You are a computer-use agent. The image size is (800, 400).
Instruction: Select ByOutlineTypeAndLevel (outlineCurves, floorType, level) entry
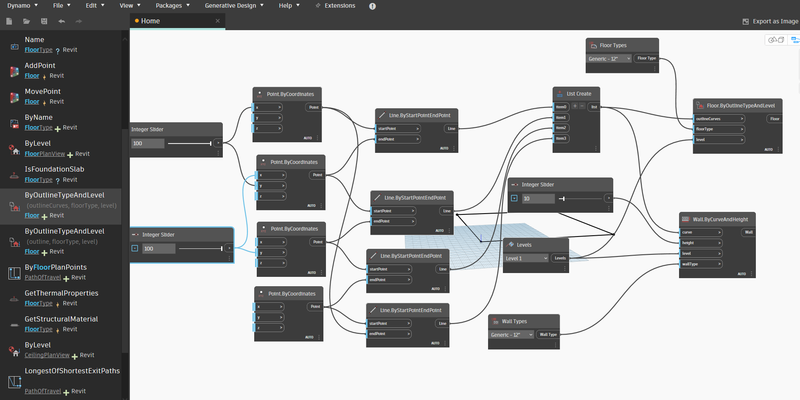(61, 206)
